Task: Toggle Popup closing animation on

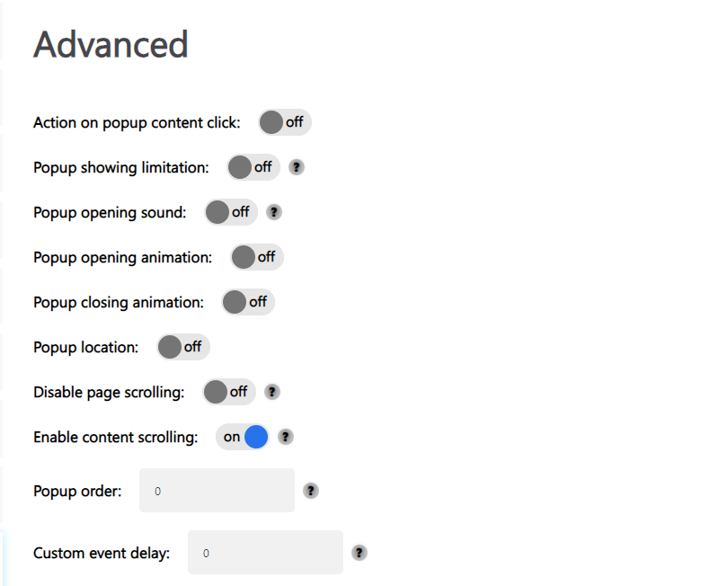Action: point(248,302)
